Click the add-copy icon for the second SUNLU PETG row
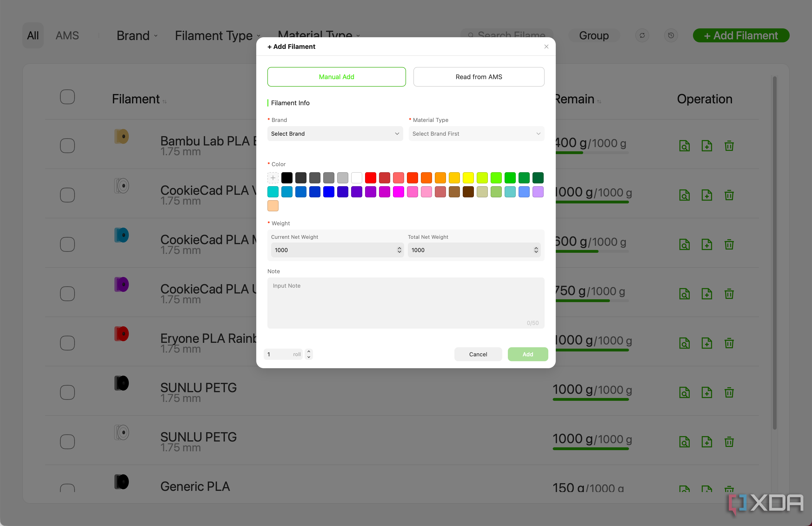 tap(707, 442)
